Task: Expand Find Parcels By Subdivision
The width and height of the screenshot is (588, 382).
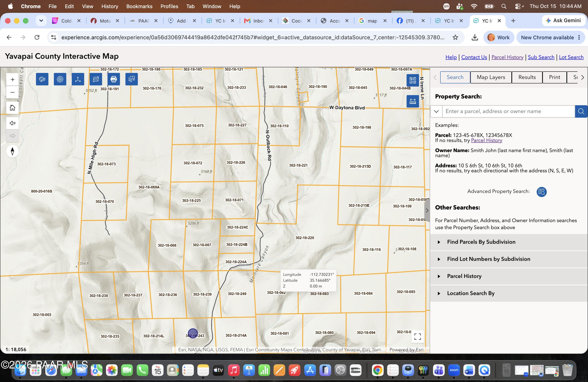Action: [x=509, y=242]
